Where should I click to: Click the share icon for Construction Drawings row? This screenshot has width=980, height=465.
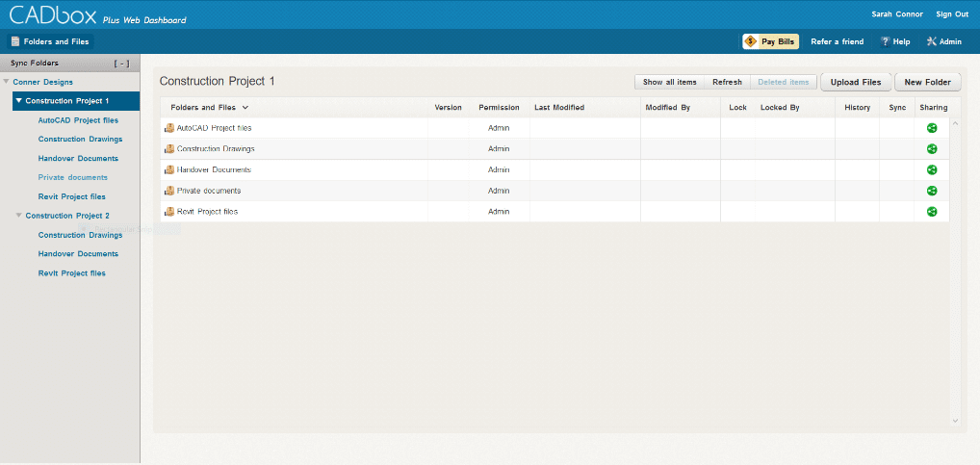pos(932,149)
